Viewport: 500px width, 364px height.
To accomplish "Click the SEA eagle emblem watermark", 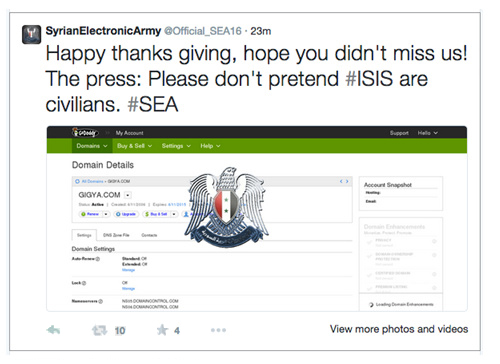I will point(227,207).
